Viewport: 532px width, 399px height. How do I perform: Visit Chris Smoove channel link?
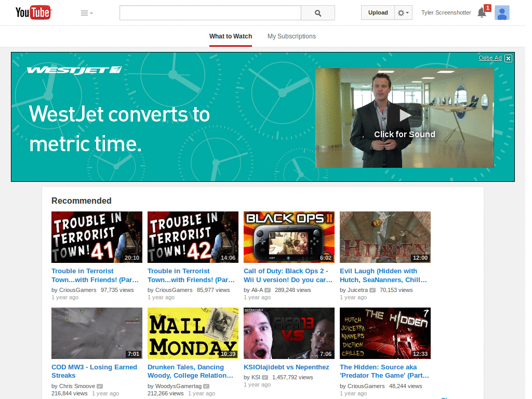coord(77,386)
